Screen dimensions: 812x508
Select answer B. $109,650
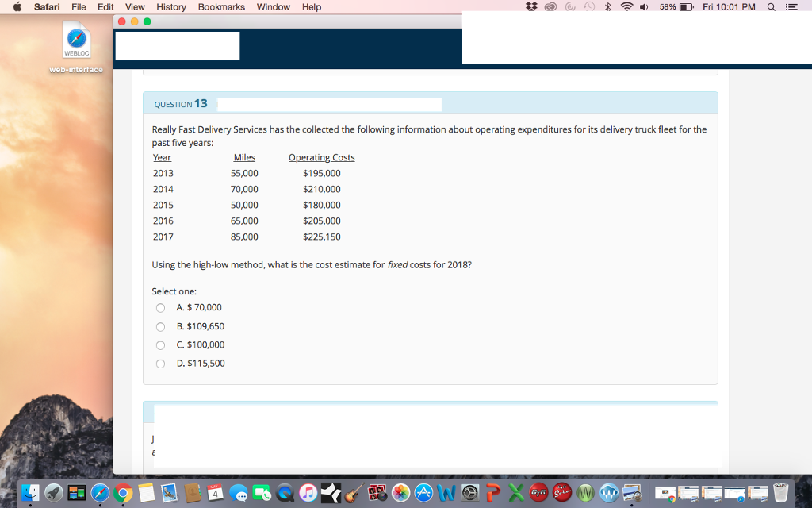(160, 326)
